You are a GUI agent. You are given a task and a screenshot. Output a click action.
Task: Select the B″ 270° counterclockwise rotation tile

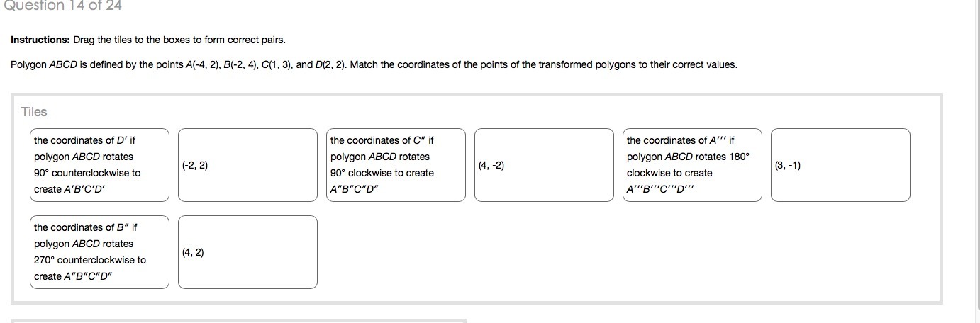[x=99, y=252]
